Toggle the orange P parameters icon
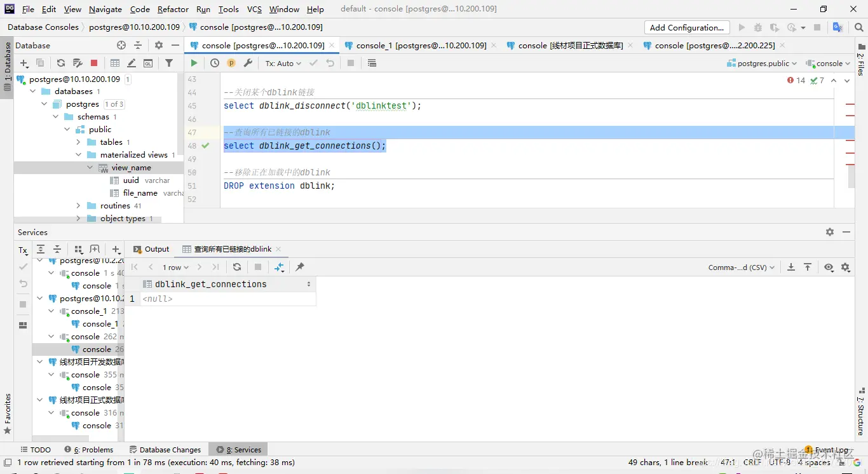 tap(231, 63)
